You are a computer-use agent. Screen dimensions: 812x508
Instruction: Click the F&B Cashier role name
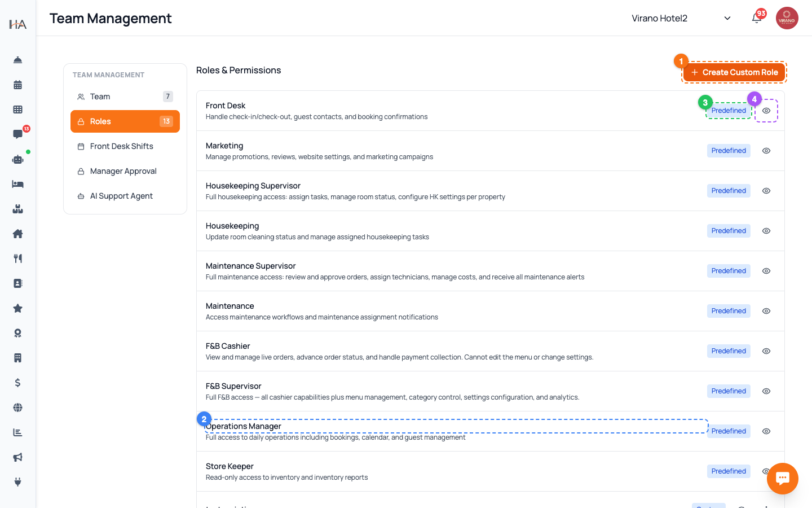tap(228, 346)
